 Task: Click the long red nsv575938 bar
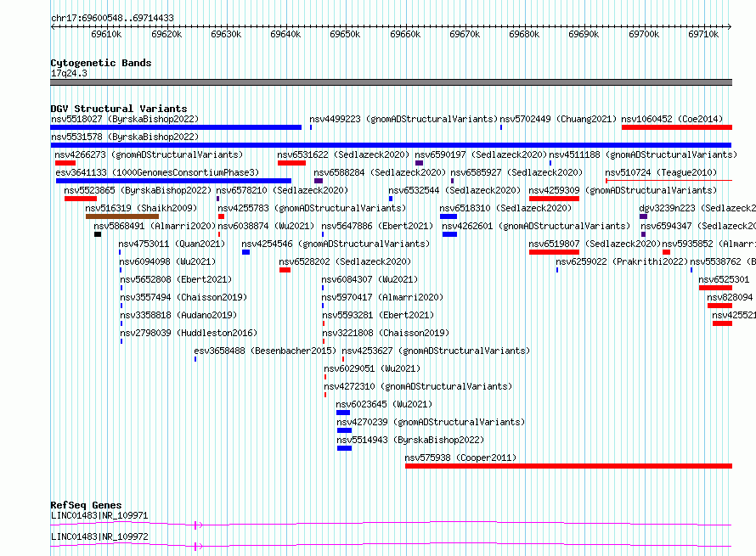point(568,466)
